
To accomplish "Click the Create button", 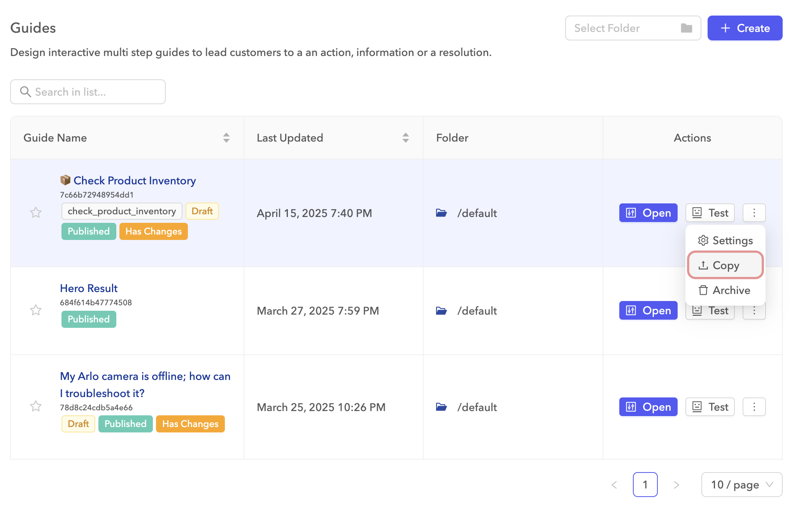I will (745, 28).
